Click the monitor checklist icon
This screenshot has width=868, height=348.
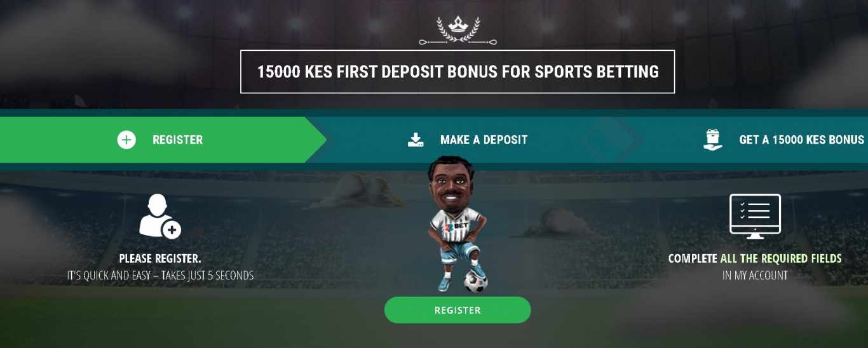point(755,217)
